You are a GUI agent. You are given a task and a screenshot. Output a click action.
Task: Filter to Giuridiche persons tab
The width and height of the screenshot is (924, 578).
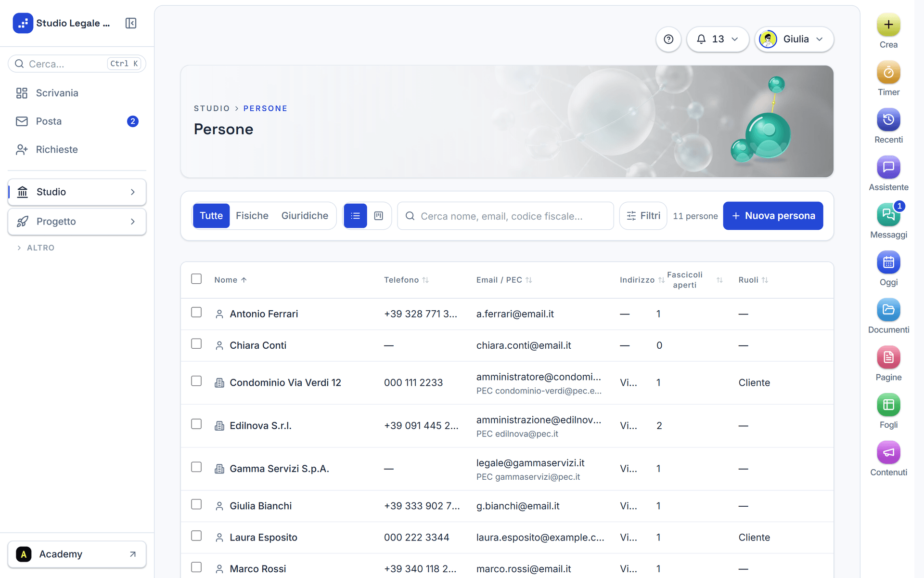tap(305, 216)
